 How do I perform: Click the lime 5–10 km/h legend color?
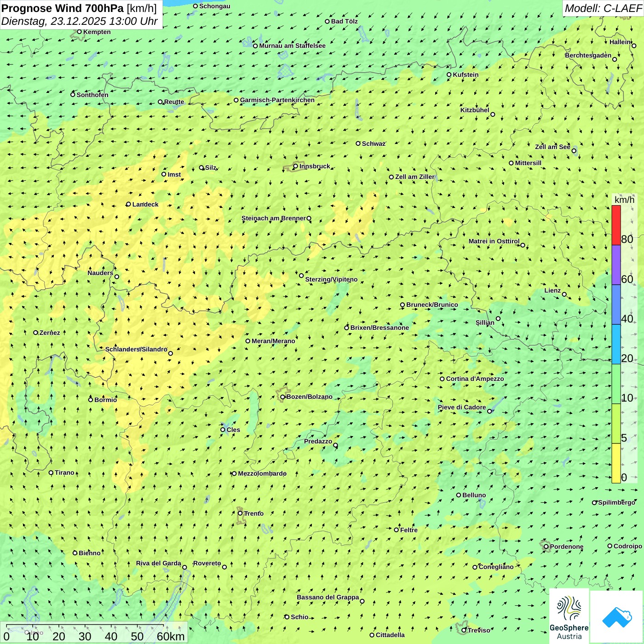(x=616, y=424)
